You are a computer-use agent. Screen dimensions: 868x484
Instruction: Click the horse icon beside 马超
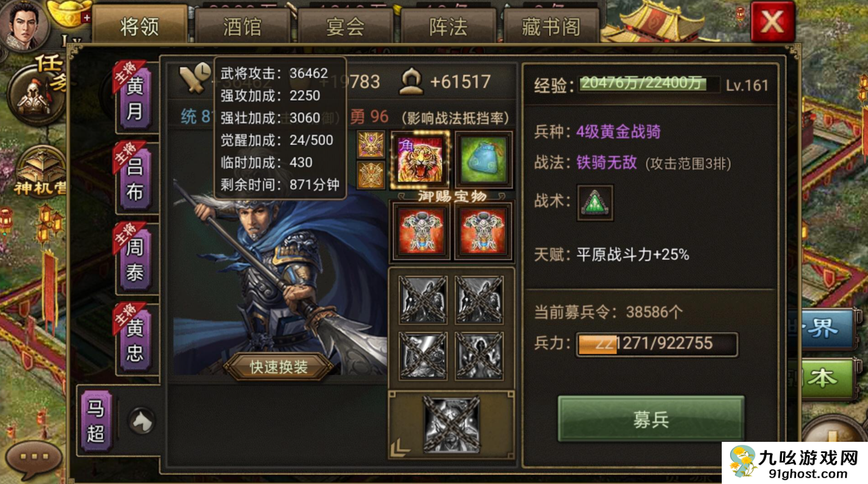[142, 421]
